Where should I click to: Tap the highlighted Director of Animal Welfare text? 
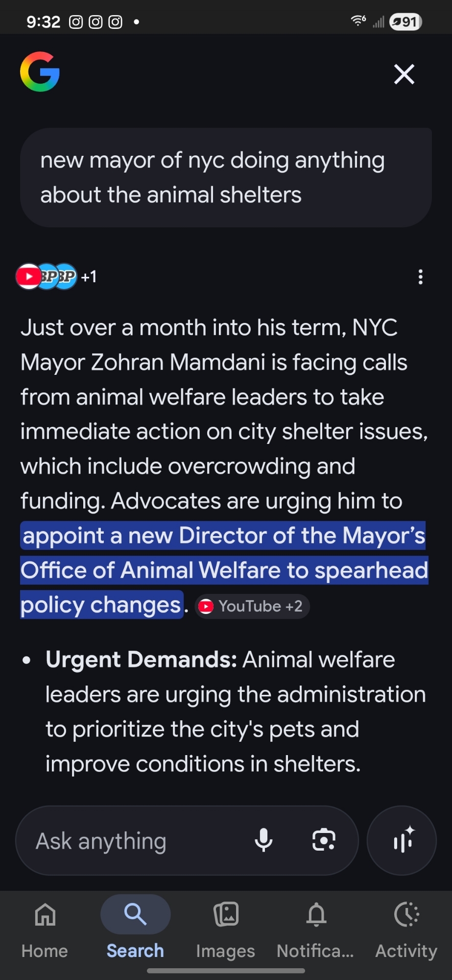[224, 570]
